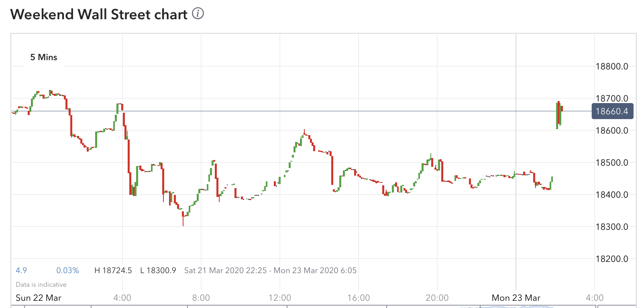Image resolution: width=644 pixels, height=308 pixels.
Task: Click the 20:00 time axis label
Action: click(x=437, y=298)
